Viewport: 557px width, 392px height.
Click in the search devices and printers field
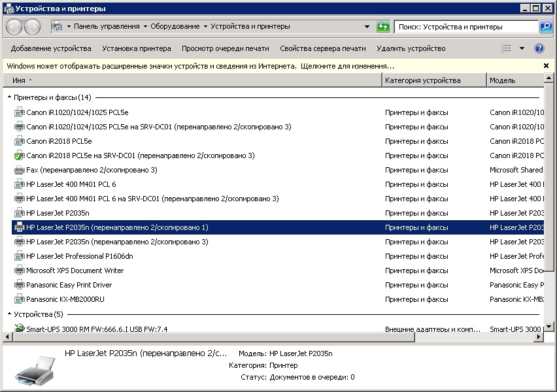coord(464,27)
